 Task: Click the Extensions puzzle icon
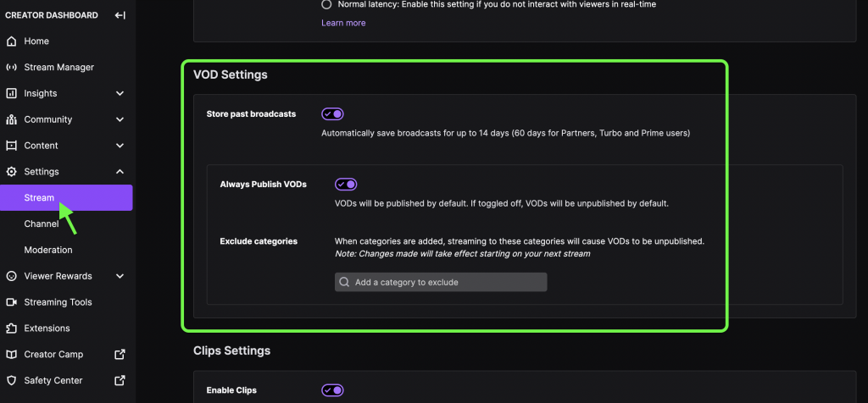[11, 328]
